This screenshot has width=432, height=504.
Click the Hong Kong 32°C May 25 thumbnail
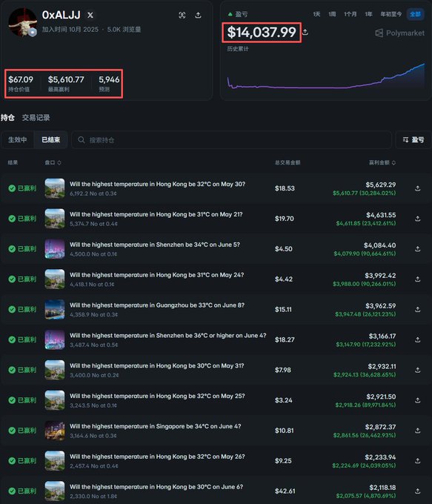(55, 400)
